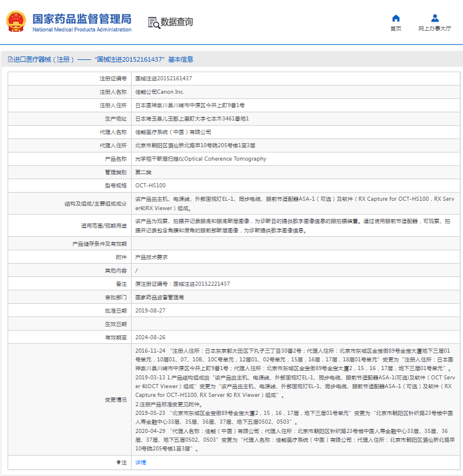Click the 首页 house icon
463x476 pixels.
pos(395,18)
